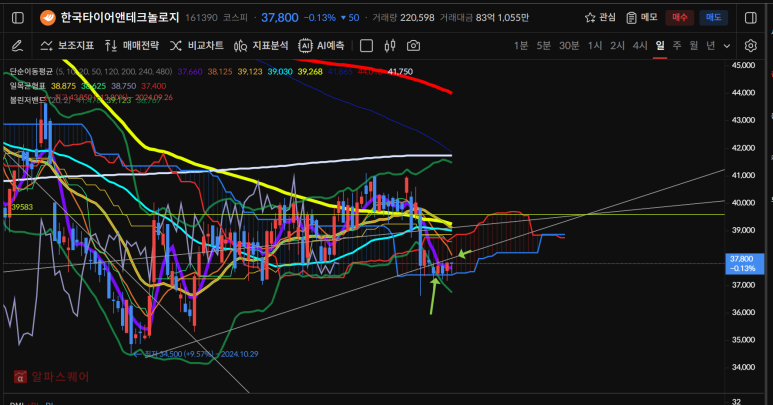The height and width of the screenshot is (405, 773).
Task: Expand more timeframes dropdown chevron
Action: (x=727, y=46)
